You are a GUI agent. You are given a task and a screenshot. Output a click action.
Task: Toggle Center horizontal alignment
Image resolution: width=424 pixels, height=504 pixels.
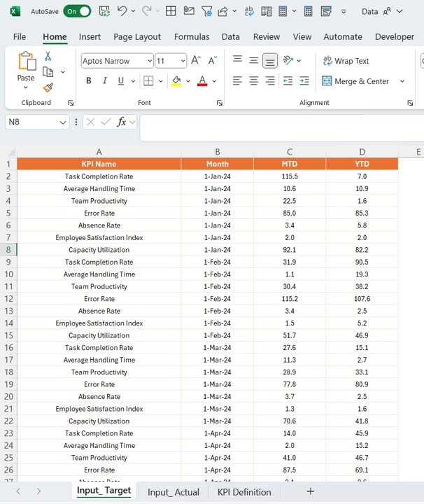pyautogui.click(x=254, y=80)
